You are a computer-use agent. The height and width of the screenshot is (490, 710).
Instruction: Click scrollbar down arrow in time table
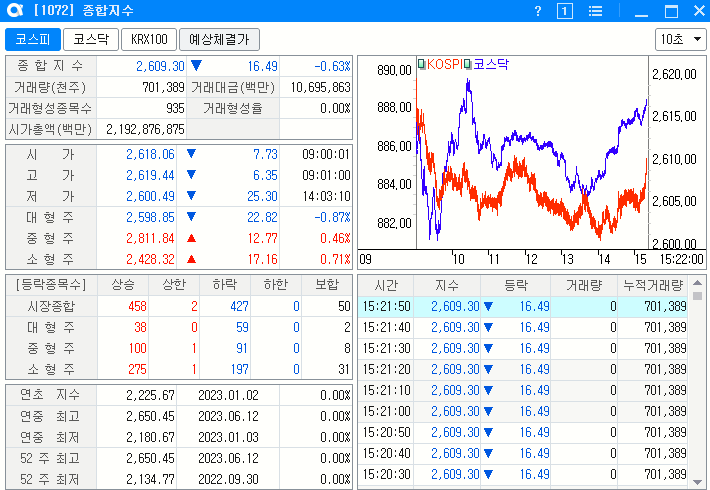tap(697, 482)
